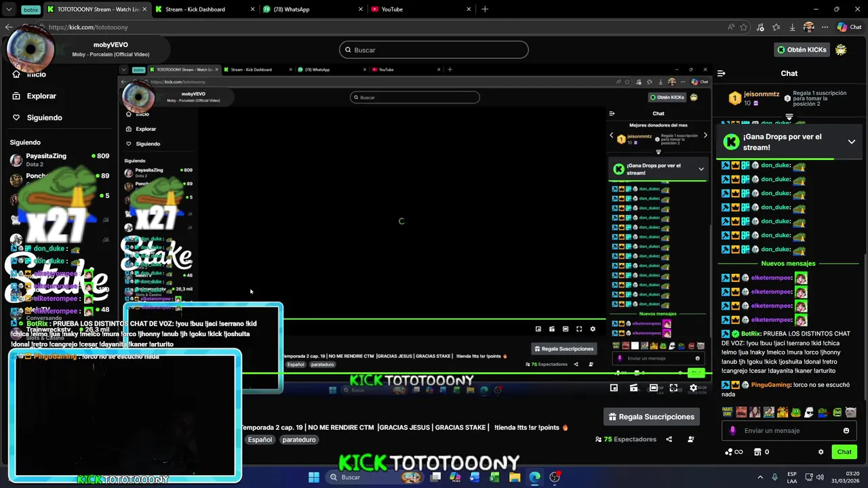Open the channel points infinity icon

734,452
